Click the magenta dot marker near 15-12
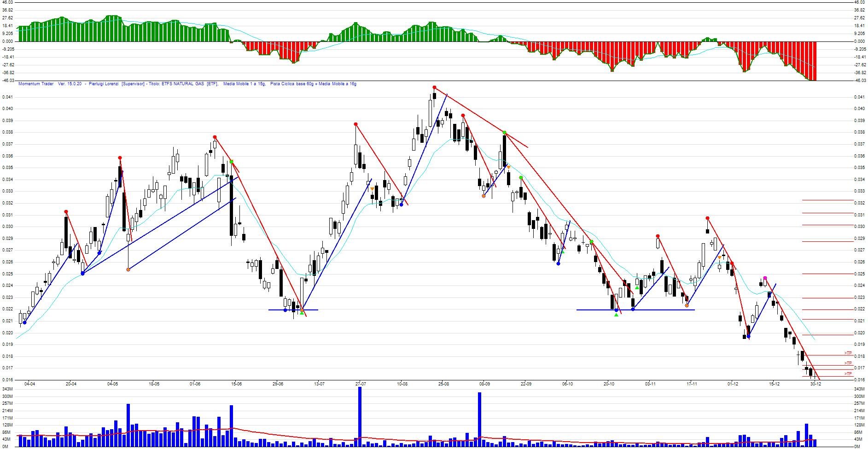The width and height of the screenshot is (868, 449). click(765, 278)
